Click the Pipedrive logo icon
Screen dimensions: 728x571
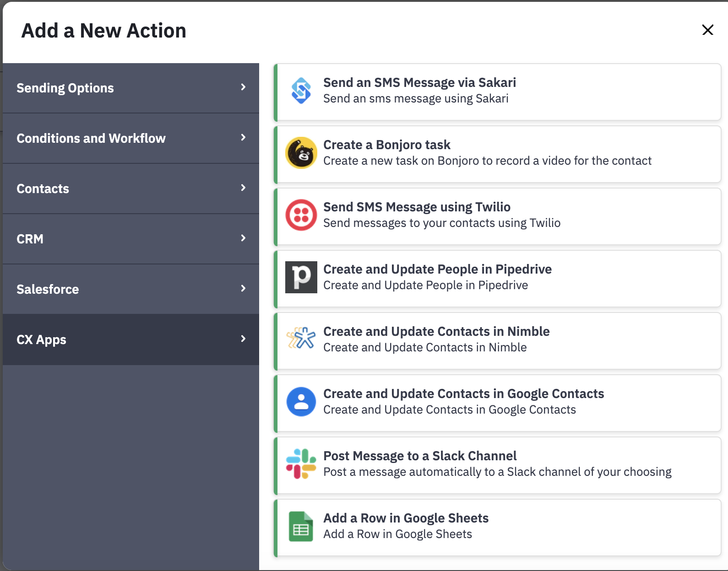click(x=301, y=277)
